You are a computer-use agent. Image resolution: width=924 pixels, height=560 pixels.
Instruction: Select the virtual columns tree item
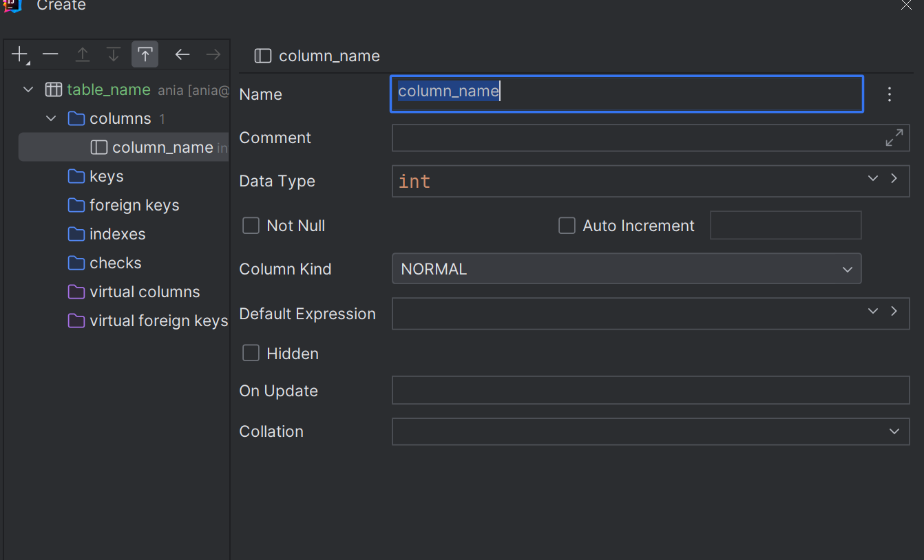[145, 292]
